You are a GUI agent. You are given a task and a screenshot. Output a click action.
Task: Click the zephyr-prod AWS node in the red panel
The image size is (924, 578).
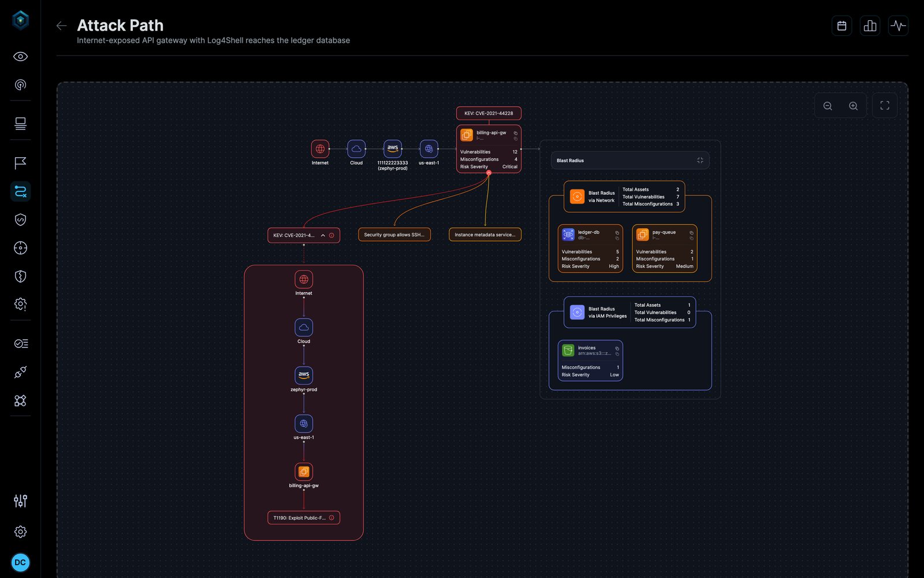(304, 376)
